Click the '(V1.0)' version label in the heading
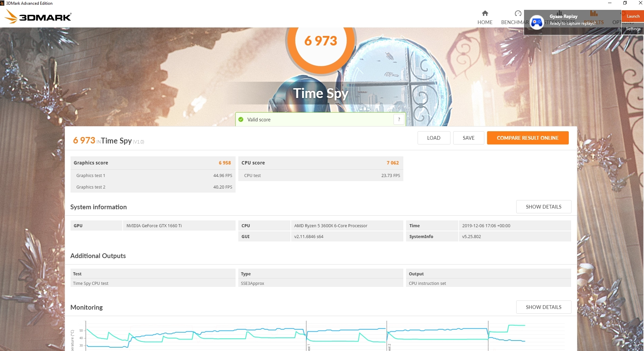Viewport: 644px width, 351px height. [x=139, y=142]
